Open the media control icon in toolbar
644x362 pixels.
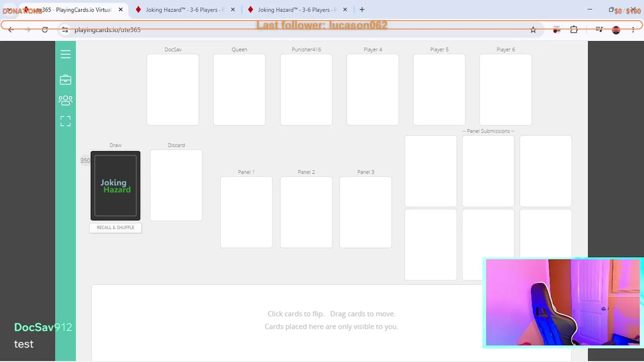coord(599,30)
